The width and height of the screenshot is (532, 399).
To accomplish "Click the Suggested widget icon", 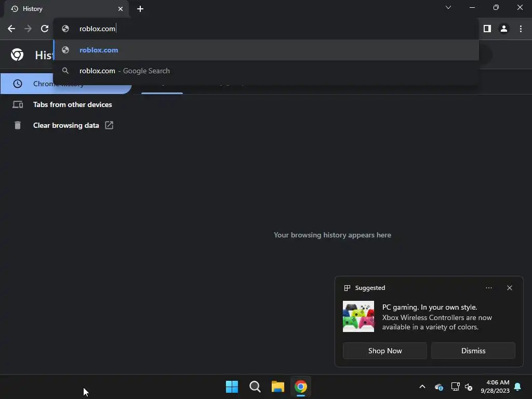I will [347, 288].
